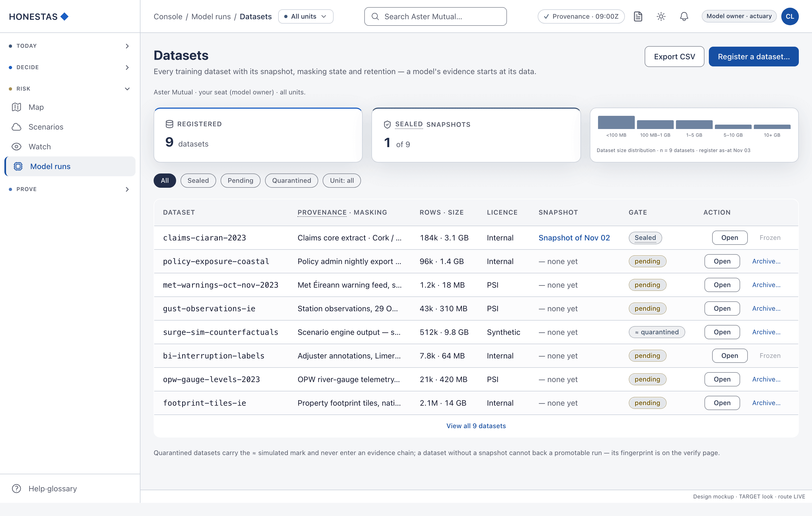Archive gust-observations-ie dataset
812x516 pixels.
(x=766, y=309)
